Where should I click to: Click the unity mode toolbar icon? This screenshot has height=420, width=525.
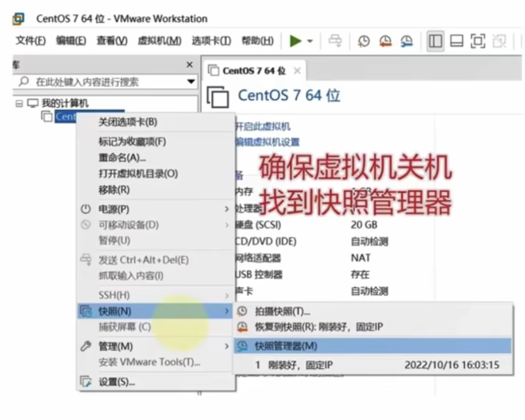tap(499, 41)
